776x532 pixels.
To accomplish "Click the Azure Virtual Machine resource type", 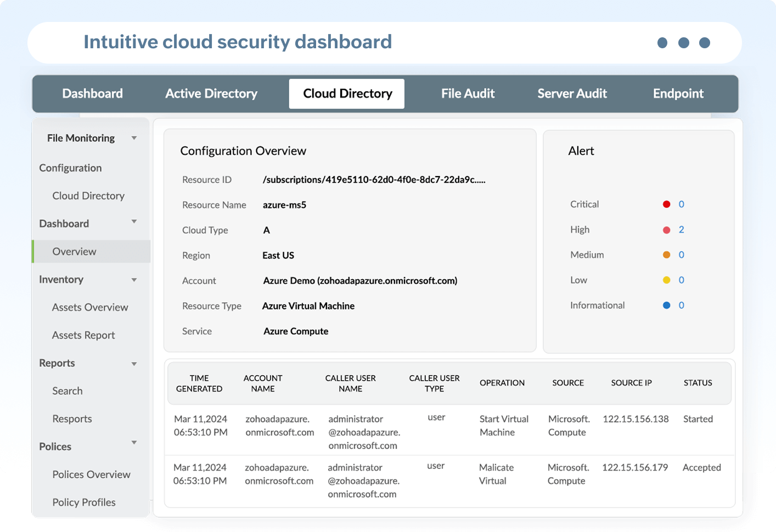I will click(308, 306).
